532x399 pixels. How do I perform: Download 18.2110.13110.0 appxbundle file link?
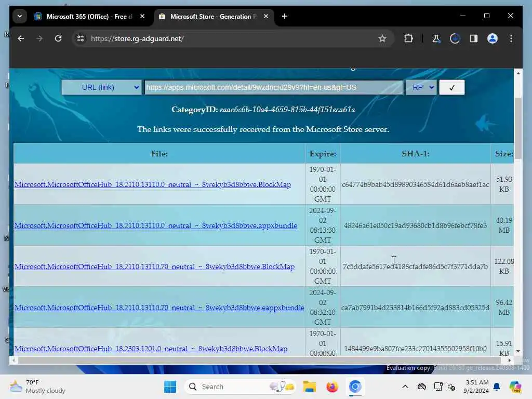[156, 225]
